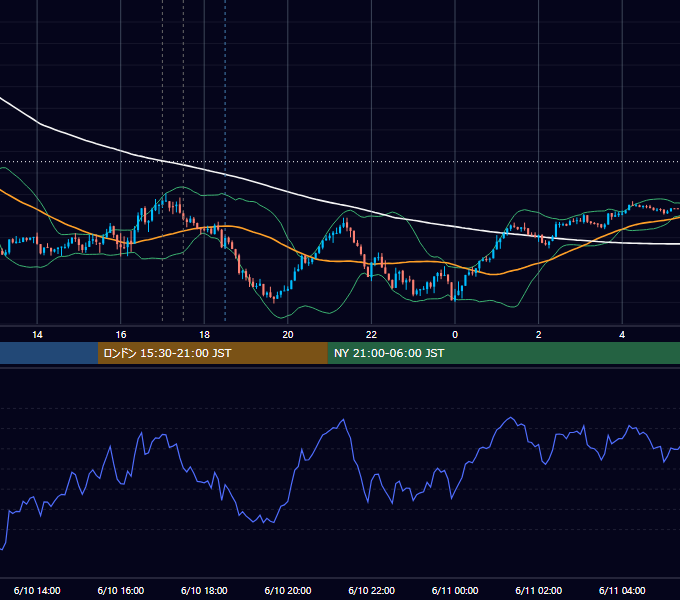Image resolution: width=680 pixels, height=600 pixels.
Task: Click the 6/10 14:00 date label
Action: [x=37, y=590]
